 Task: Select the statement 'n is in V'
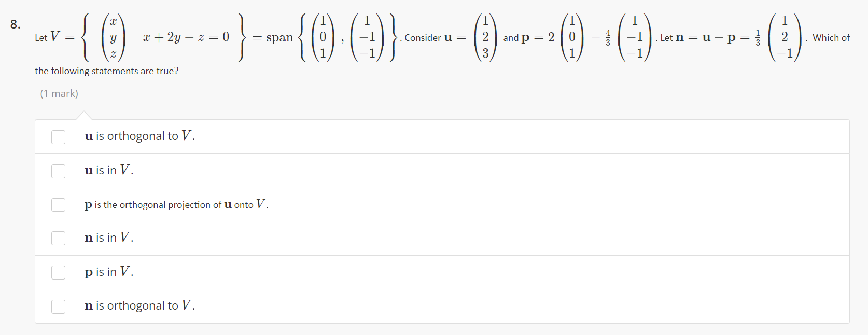tap(108, 238)
